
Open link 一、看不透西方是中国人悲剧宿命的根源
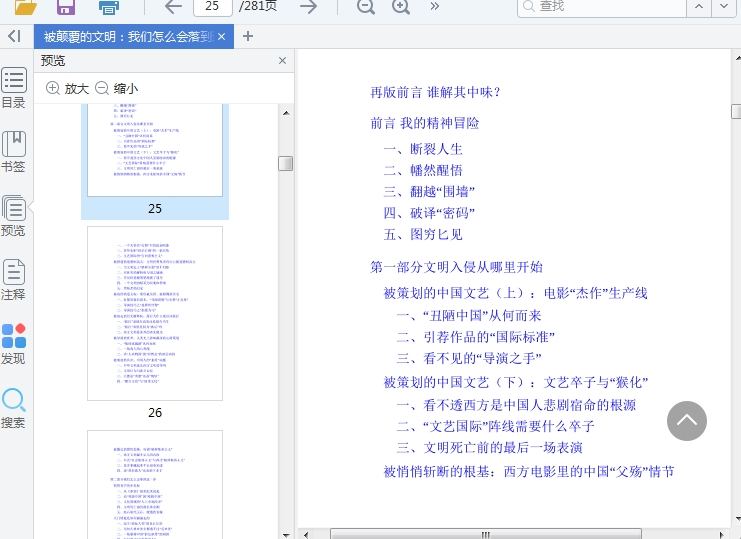[516, 405]
